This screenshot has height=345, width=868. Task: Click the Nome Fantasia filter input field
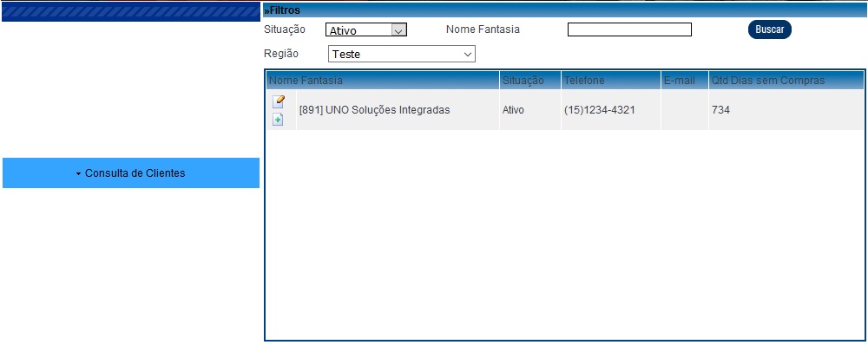[x=629, y=29]
